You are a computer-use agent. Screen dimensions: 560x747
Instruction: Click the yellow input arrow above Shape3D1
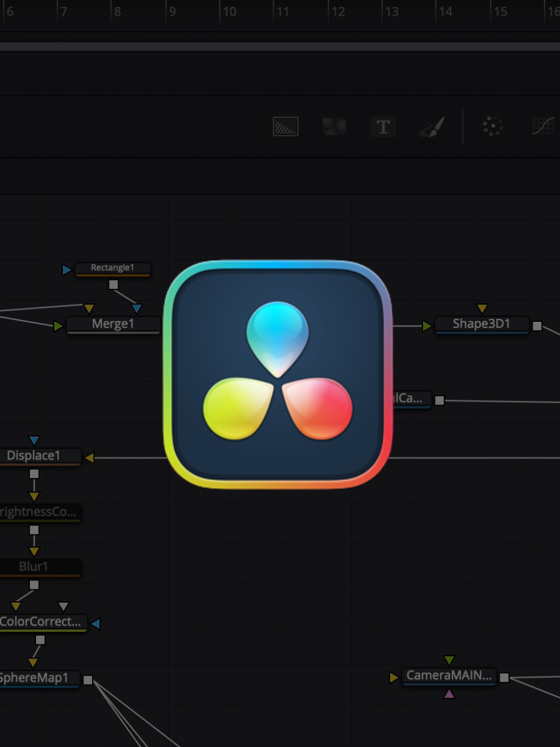click(482, 309)
